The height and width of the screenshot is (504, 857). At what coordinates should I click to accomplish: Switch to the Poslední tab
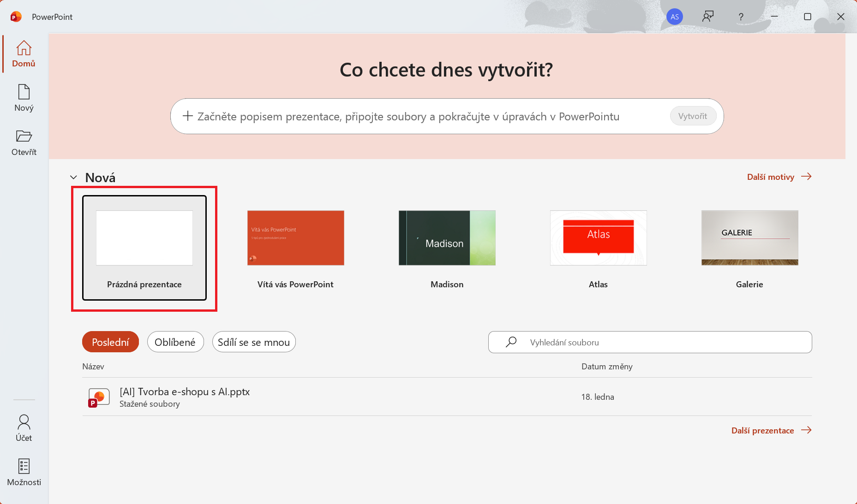point(110,342)
